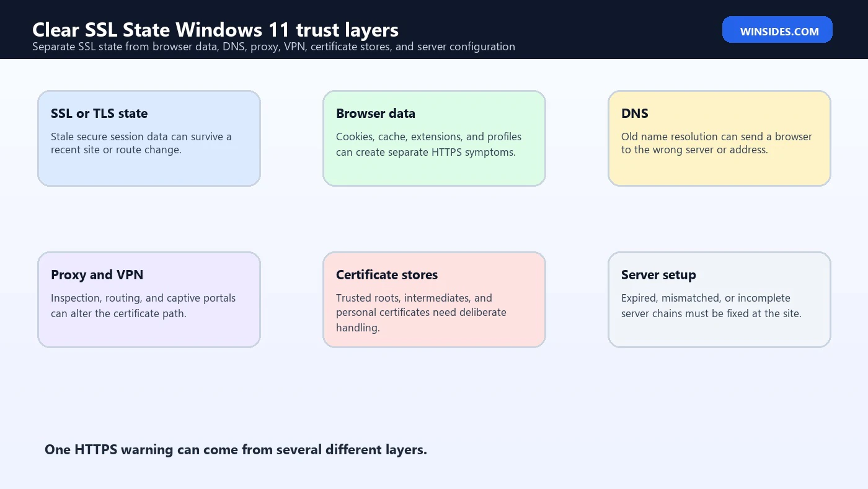
Task: Click the text 'Old name resolution can send a browser'
Action: pyautogui.click(x=717, y=137)
